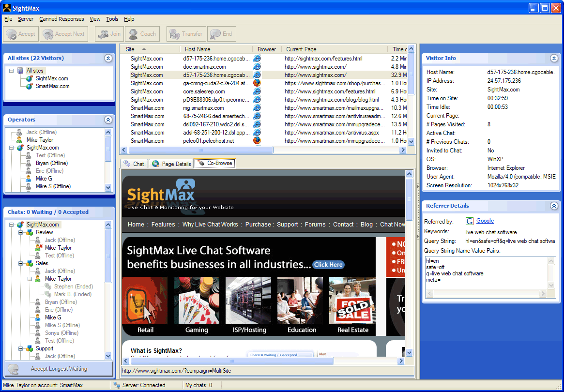
Task: Open the Canned Responses menu
Action: [61, 19]
